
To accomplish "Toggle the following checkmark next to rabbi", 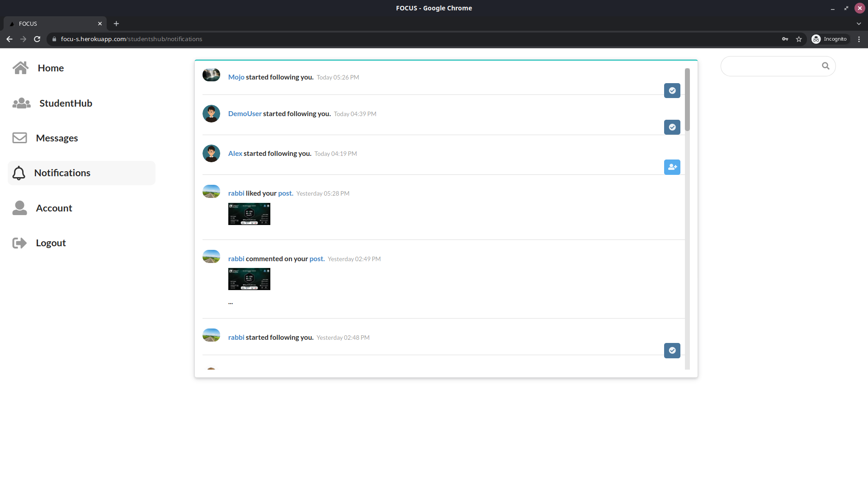I will click(672, 350).
